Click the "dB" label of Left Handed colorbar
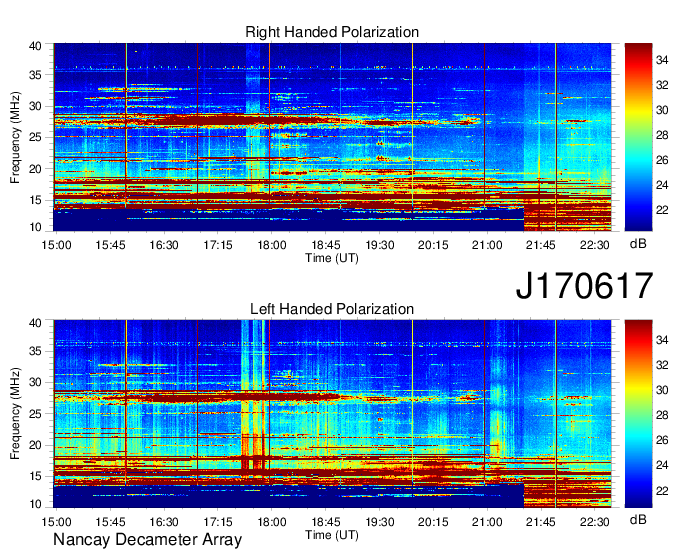 [x=638, y=519]
